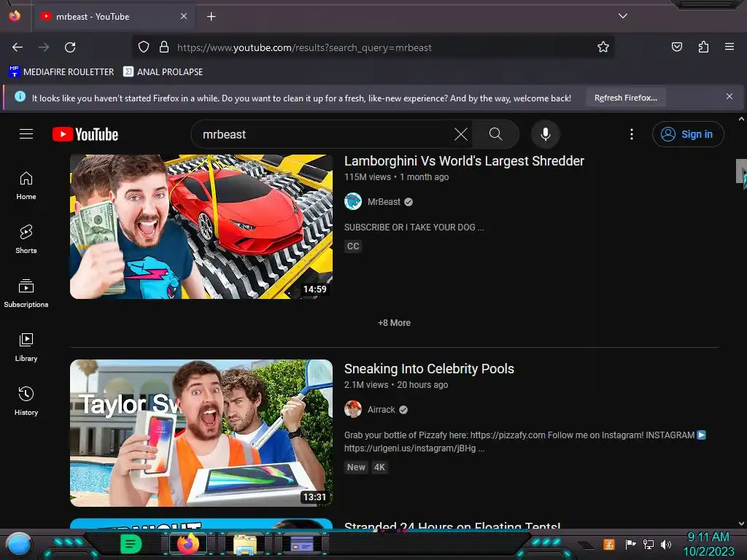View site security via the padlock icon
Screen dimensions: 747x560
(164, 47)
